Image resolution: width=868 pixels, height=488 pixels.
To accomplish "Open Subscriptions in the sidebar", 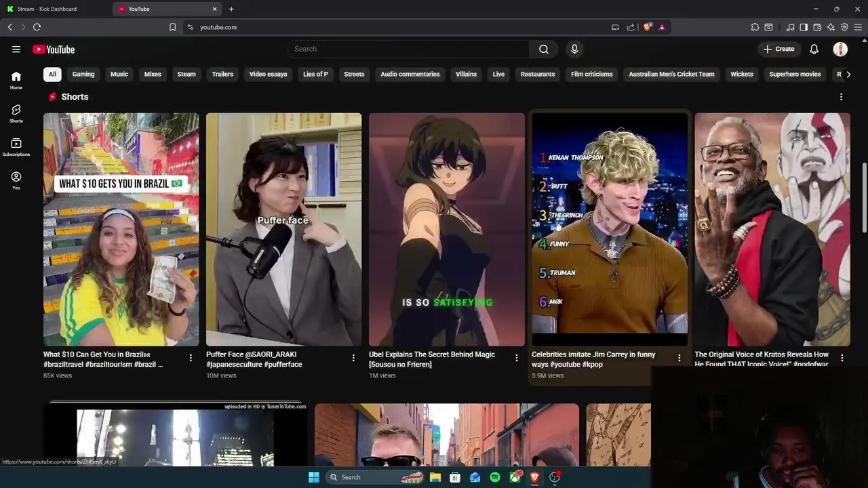I will click(x=16, y=146).
